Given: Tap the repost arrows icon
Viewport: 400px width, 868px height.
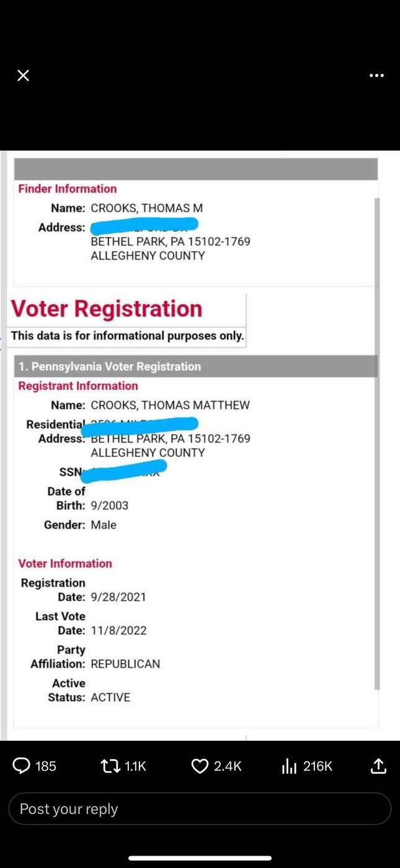Looking at the screenshot, I should click(110, 766).
